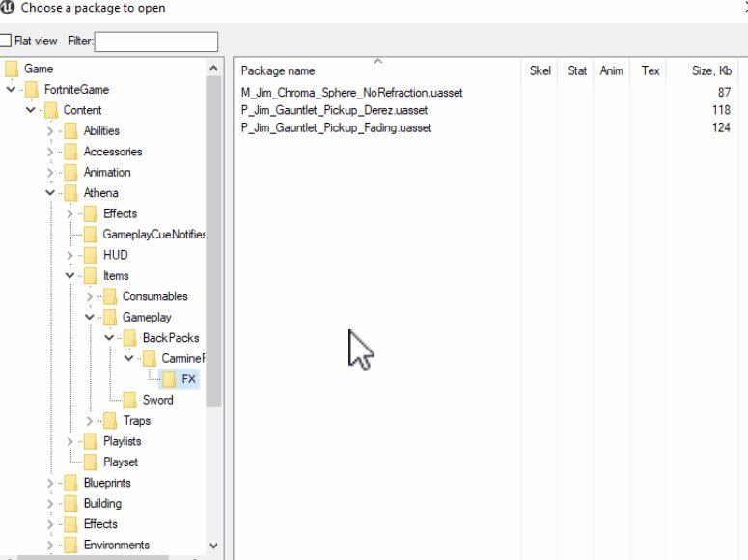
Task: Expand the Environments folder node
Action: pos(50,545)
